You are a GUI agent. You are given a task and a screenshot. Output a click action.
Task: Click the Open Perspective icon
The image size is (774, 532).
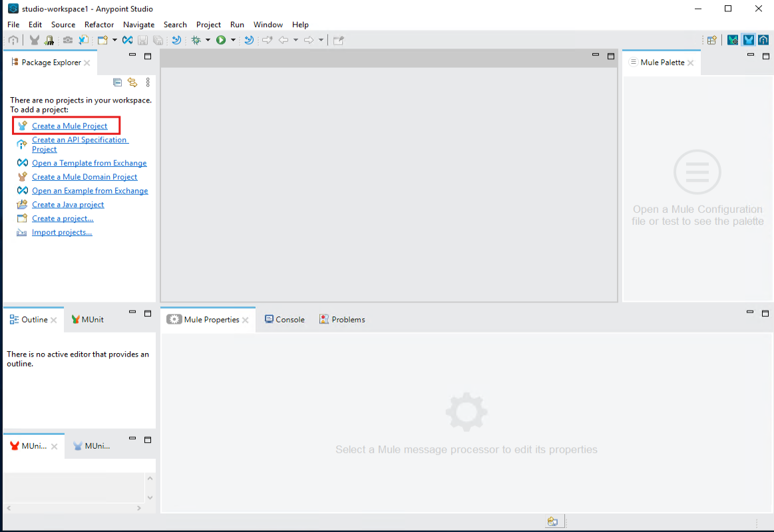pos(711,40)
